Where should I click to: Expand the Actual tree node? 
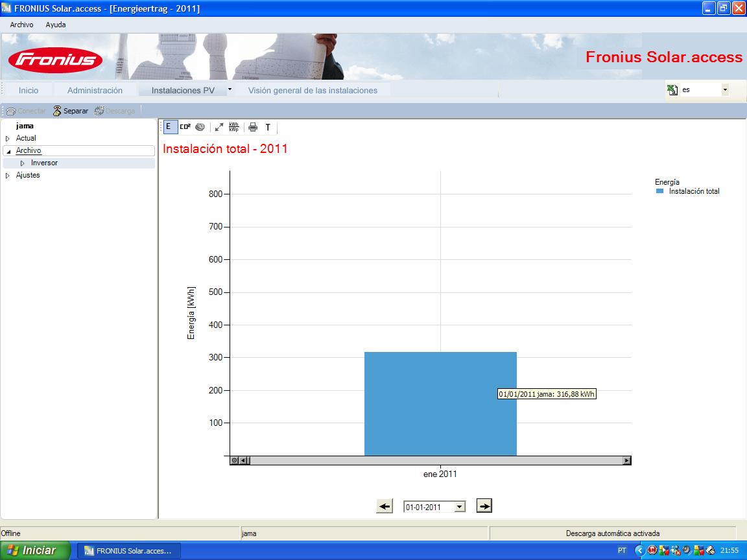pos(8,139)
